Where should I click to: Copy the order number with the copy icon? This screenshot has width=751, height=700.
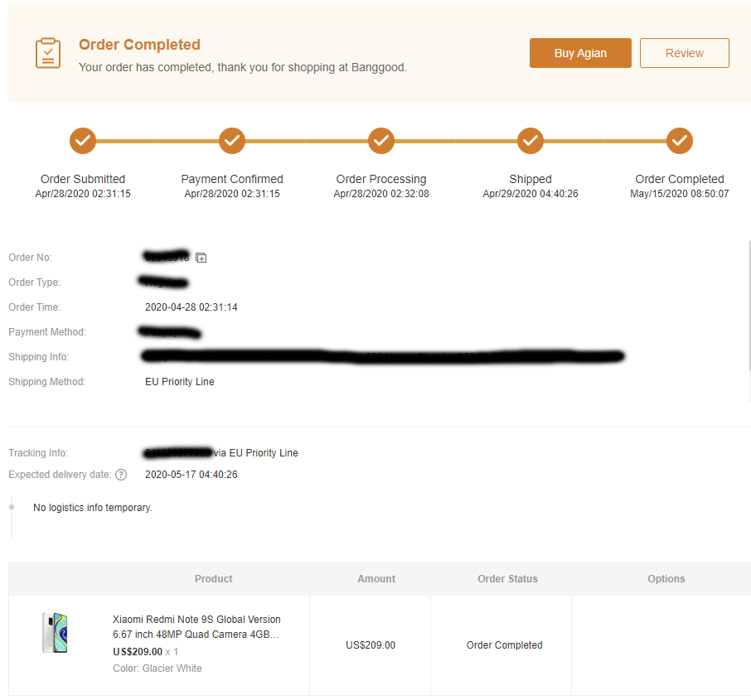(201, 258)
